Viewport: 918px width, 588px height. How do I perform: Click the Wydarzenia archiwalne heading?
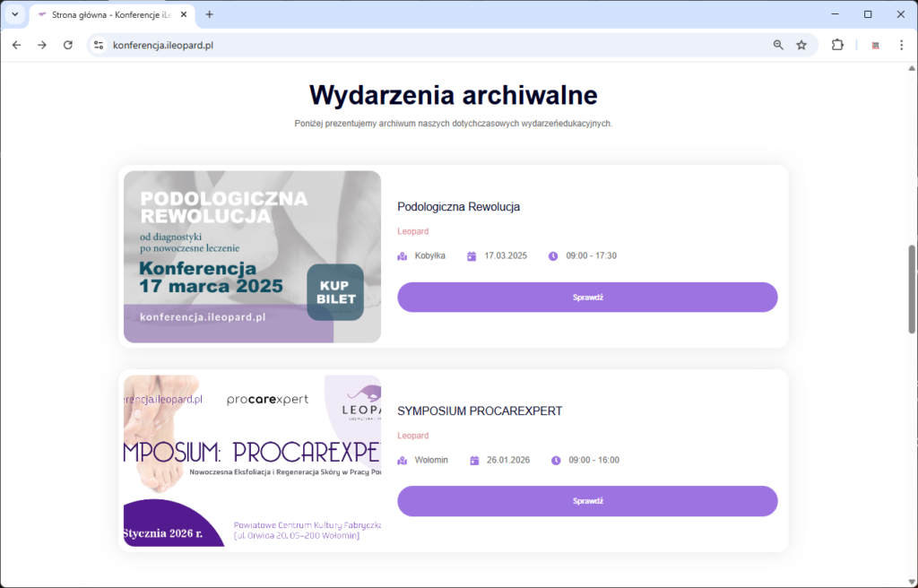coord(453,95)
